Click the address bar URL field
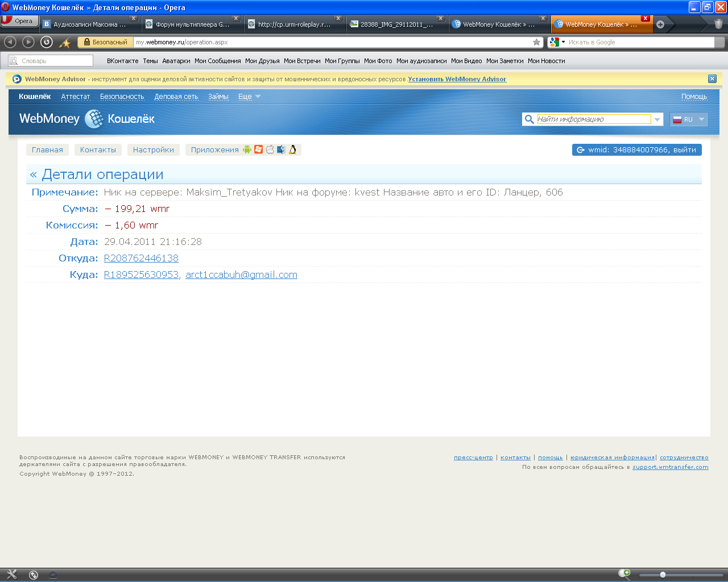728x582 pixels. click(333, 42)
